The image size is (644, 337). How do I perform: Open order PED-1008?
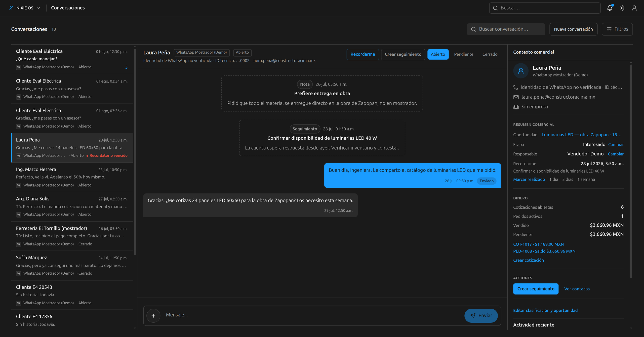[x=544, y=251]
